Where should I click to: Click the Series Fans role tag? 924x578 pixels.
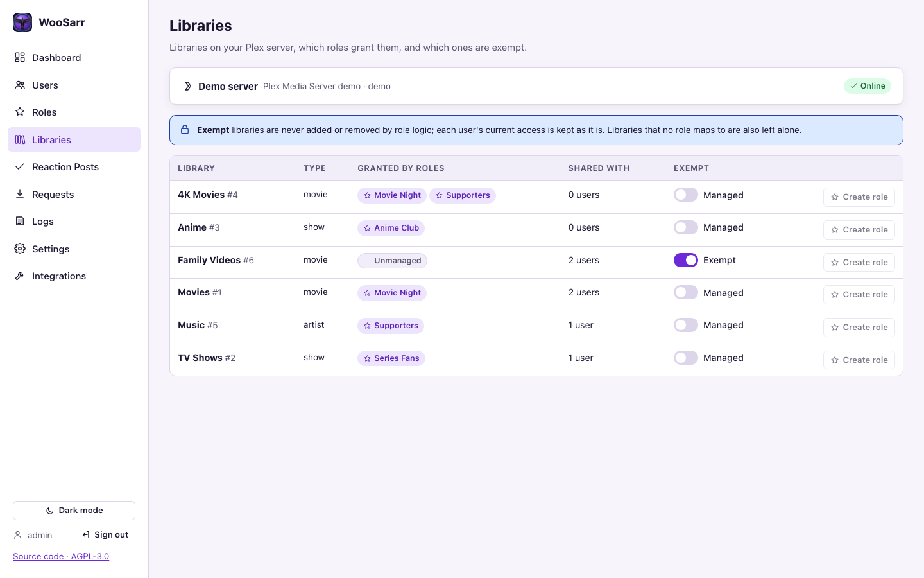tap(391, 358)
